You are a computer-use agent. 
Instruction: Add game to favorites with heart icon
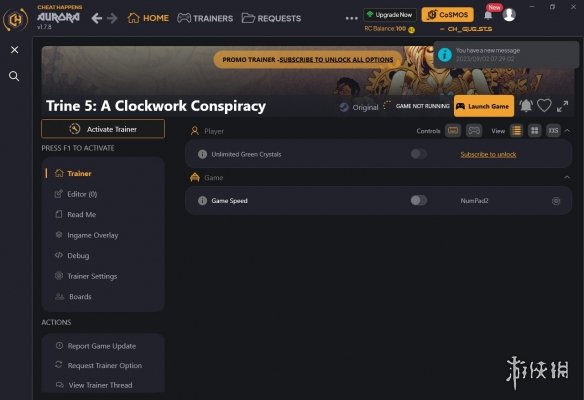pos(544,106)
